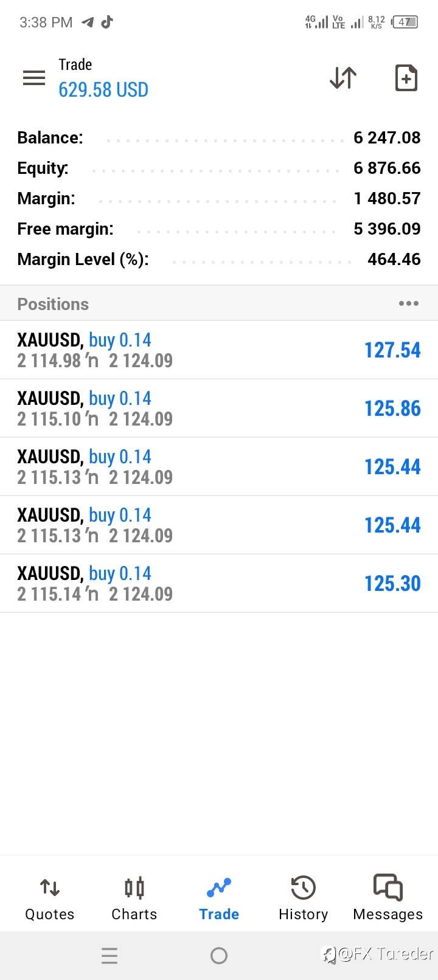Image resolution: width=438 pixels, height=980 pixels.
Task: Open the Charts tab
Action: [x=134, y=899]
